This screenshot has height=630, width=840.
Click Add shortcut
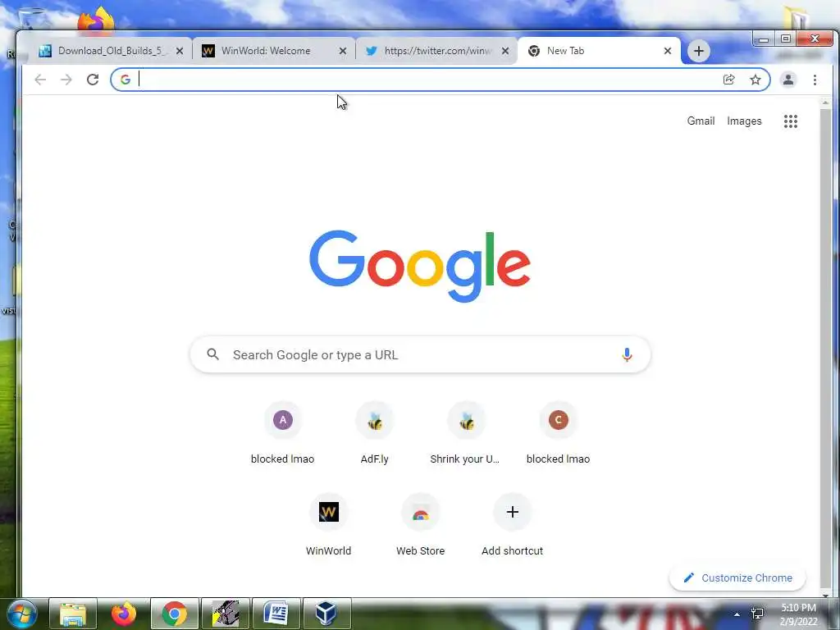tap(512, 524)
